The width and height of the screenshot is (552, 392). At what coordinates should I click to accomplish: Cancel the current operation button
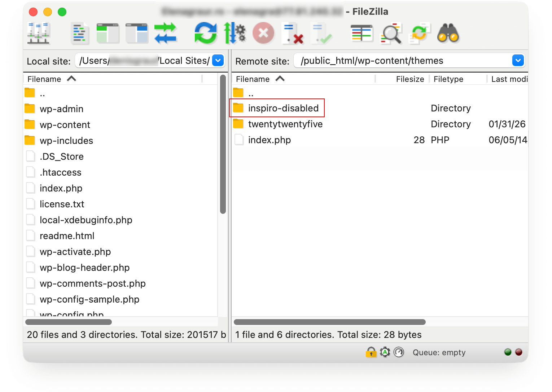[263, 33]
